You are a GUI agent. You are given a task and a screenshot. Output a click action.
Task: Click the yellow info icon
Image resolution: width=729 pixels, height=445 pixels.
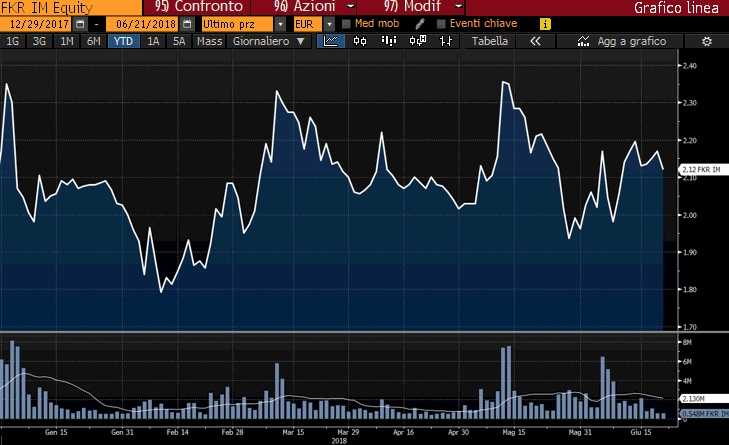(545, 24)
